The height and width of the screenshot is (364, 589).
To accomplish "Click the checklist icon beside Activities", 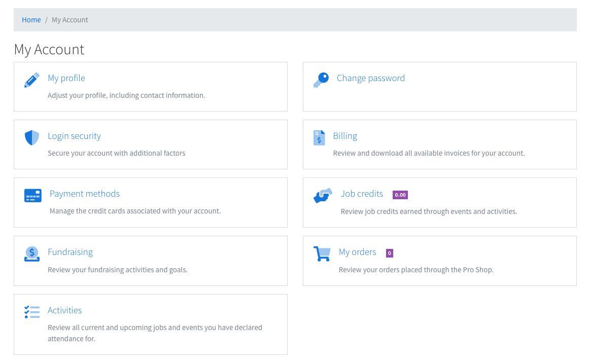I will pos(31,312).
